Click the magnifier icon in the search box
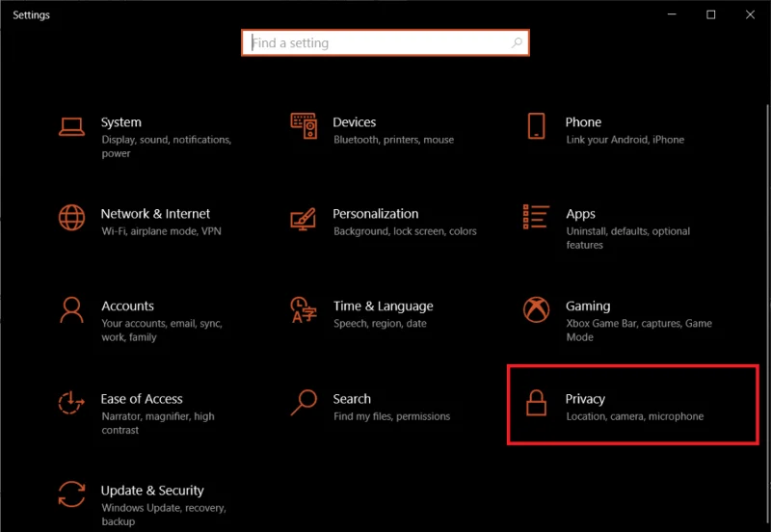 [517, 42]
